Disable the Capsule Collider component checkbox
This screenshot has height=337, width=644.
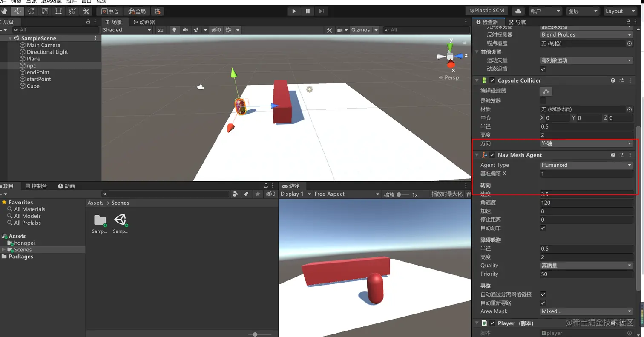click(x=492, y=80)
